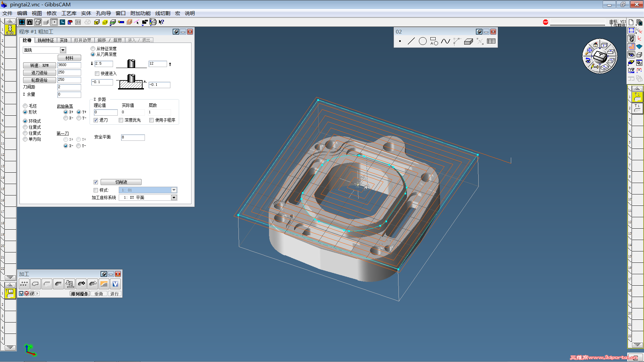Click the down arrow below the process list
The width and height of the screenshot is (644, 362).
coord(10,348)
